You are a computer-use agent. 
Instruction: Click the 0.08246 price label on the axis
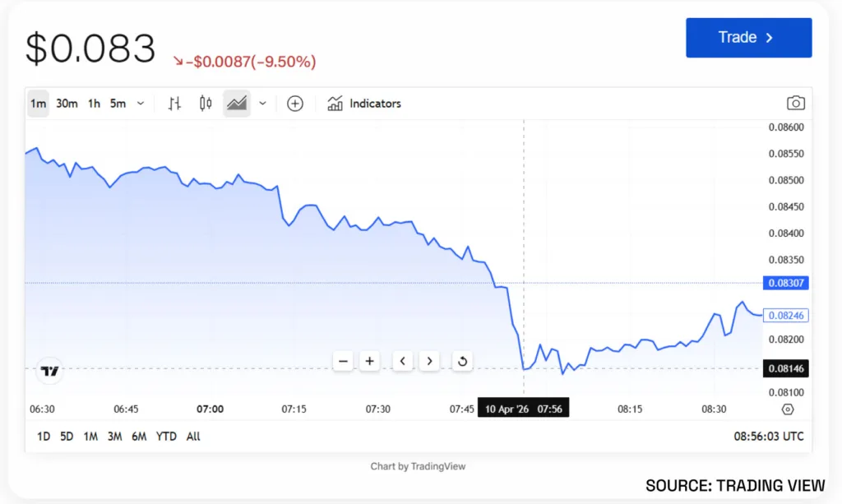[x=785, y=315]
